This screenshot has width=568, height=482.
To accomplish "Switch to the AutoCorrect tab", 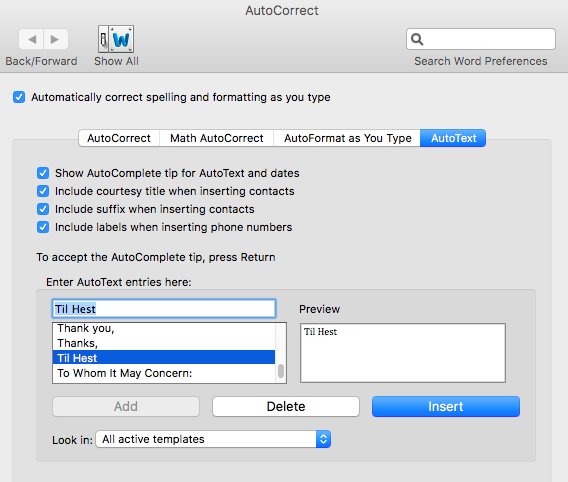I will (x=119, y=138).
